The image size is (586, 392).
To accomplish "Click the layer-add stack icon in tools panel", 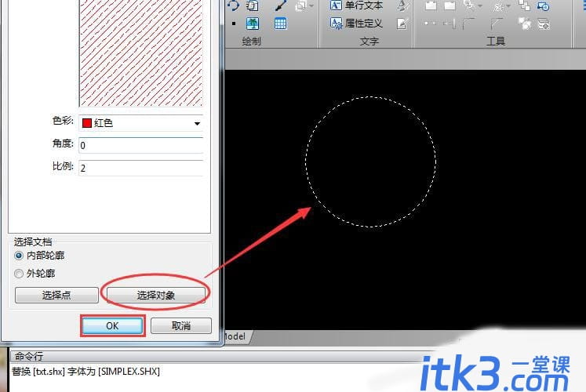I will (543, 24).
